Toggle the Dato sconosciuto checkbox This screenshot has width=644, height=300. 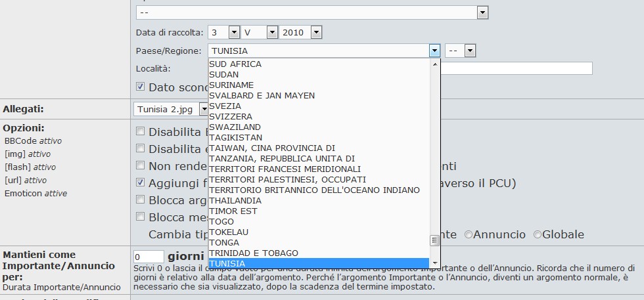(141, 87)
